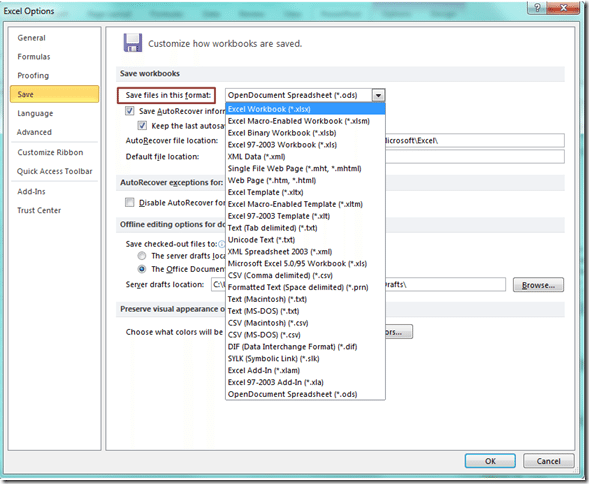The image size is (589, 484).
Task: Click the floppy disk save icon
Action: pyautogui.click(x=133, y=43)
